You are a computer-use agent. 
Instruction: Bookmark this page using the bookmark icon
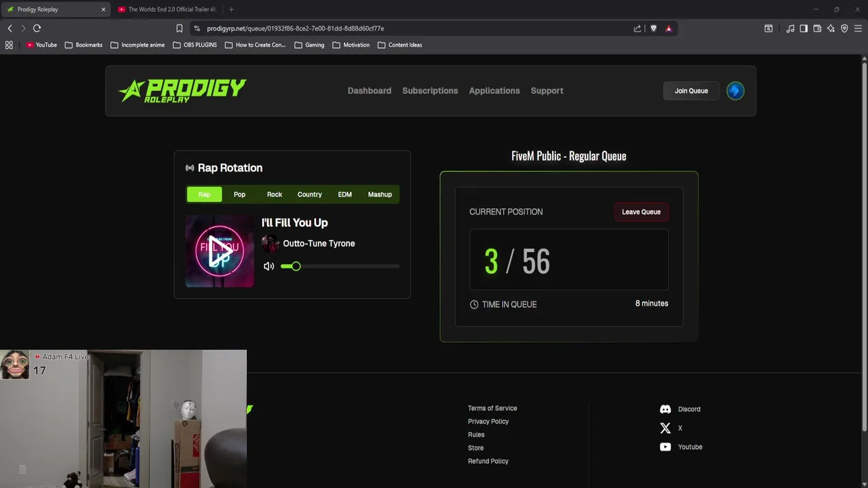click(x=179, y=28)
